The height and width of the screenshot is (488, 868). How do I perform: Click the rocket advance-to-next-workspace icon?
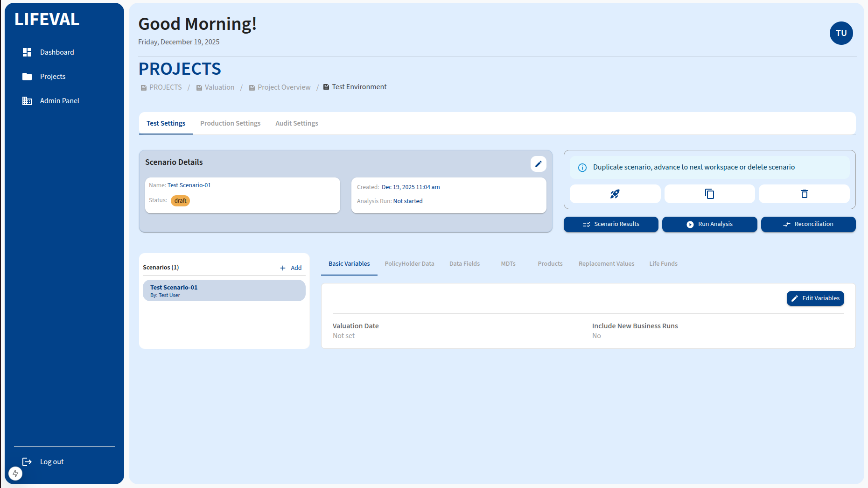pos(615,194)
